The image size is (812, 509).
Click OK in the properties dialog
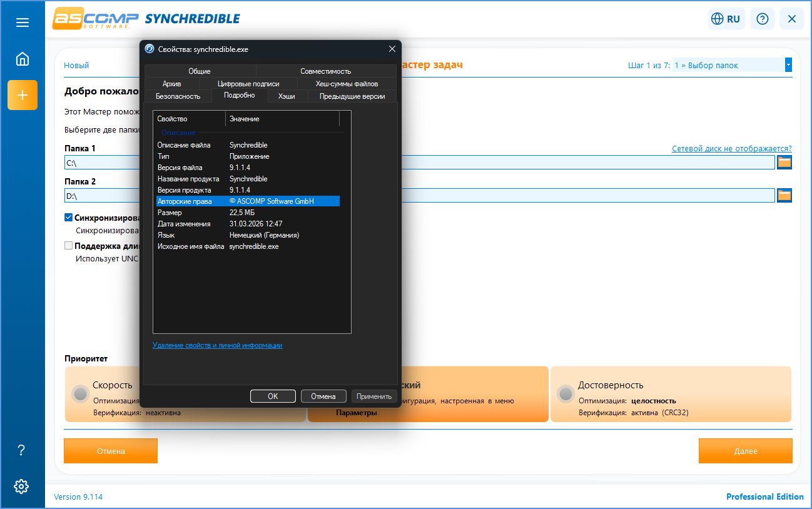coord(273,396)
